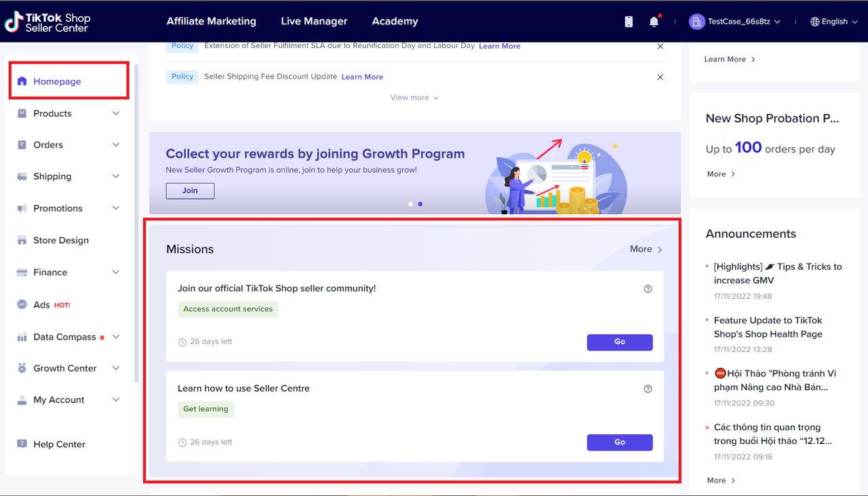The height and width of the screenshot is (496, 868).
Task: Open the Feature Update Shop Health announcement
Action: click(768, 327)
